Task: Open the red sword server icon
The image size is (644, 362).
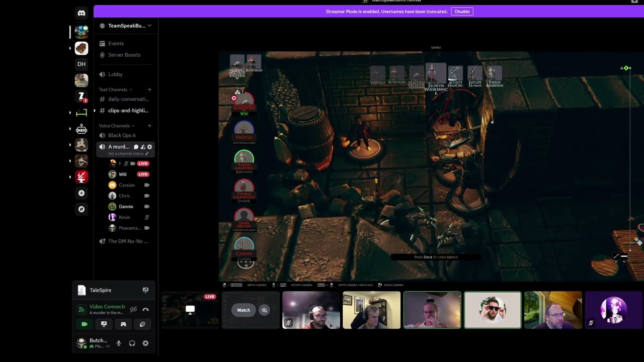Action: [x=82, y=177]
